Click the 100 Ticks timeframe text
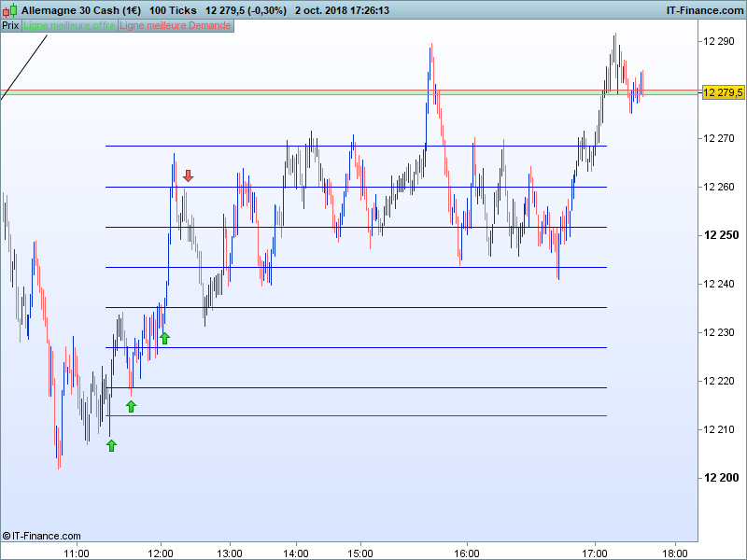Viewport: 747px width, 560px height. point(173,10)
